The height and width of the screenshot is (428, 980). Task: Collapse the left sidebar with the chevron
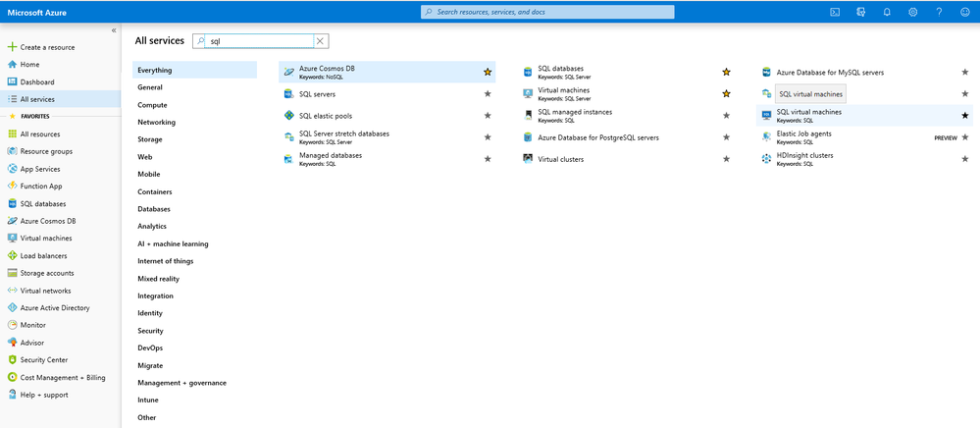tap(114, 30)
